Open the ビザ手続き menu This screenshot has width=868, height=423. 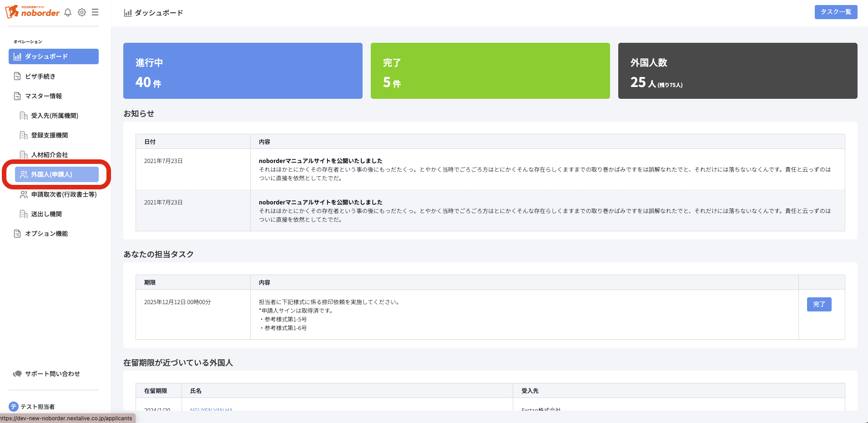tap(40, 76)
